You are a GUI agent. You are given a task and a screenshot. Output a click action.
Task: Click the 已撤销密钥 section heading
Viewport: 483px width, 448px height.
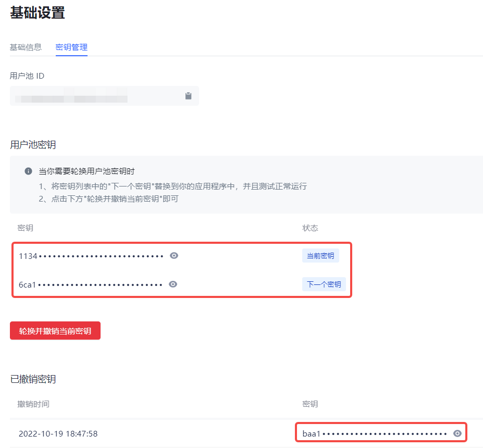33,379
